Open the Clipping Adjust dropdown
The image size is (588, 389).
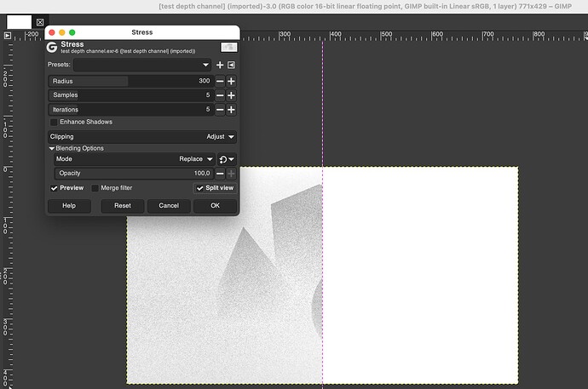[142, 137]
